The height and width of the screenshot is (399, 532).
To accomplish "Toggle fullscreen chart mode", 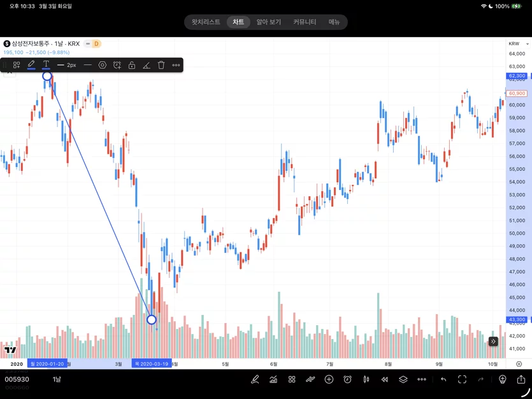I will coord(462,379).
